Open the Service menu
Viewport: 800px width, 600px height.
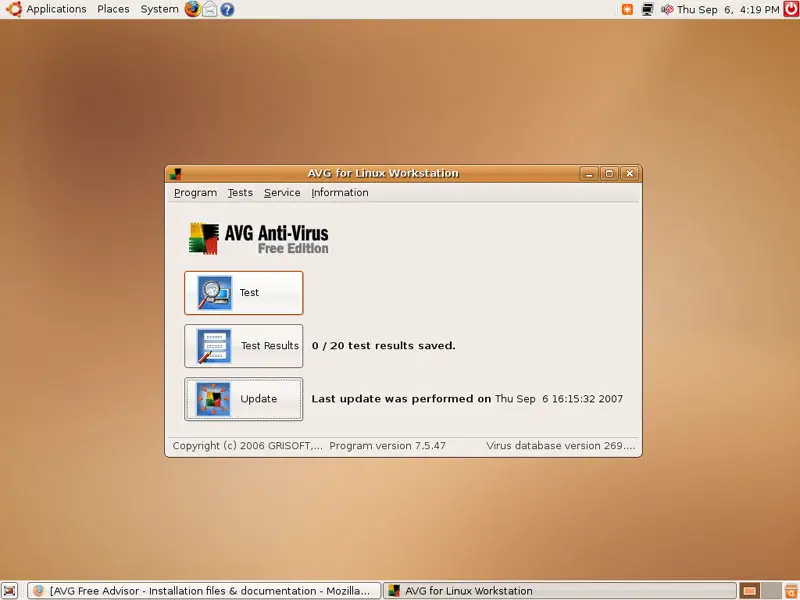[x=282, y=193]
